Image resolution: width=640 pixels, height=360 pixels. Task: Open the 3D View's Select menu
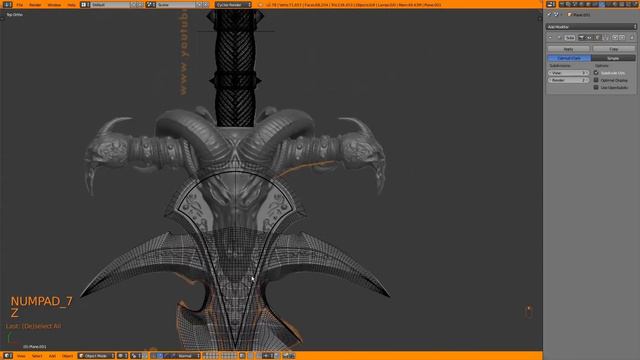coord(37,356)
